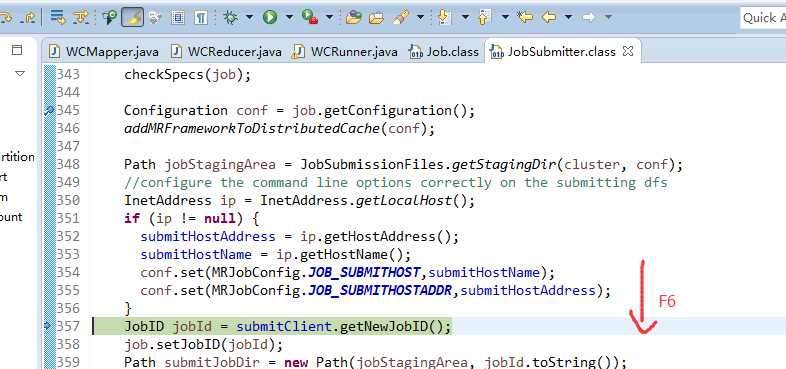Screen dimensions: 786x369
Task: Switch to the WCRunner.java tab
Action: [x=345, y=52]
